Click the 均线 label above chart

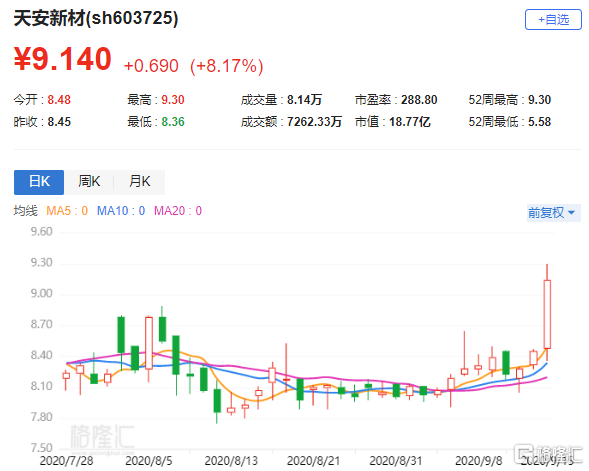point(26,211)
